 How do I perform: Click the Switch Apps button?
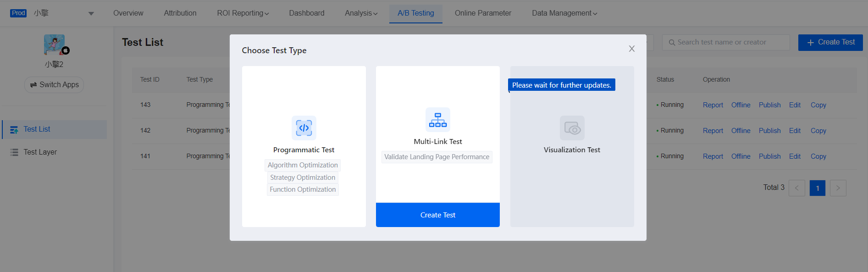[54, 85]
